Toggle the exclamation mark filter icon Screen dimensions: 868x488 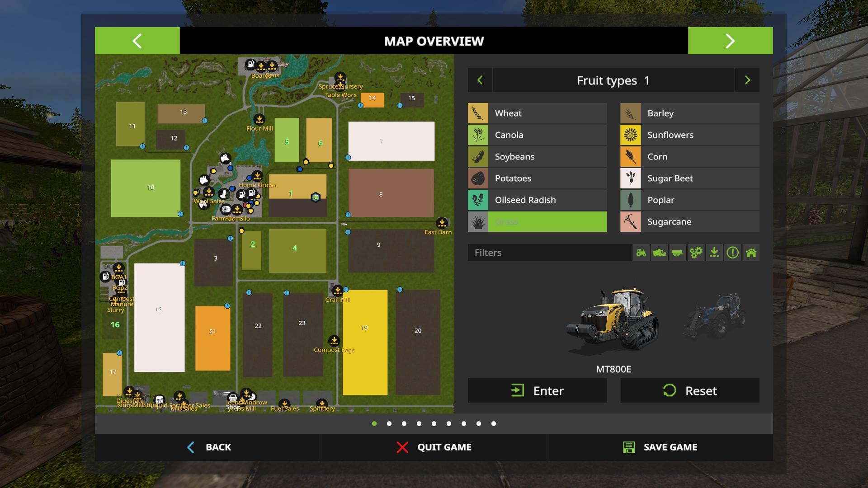click(732, 253)
